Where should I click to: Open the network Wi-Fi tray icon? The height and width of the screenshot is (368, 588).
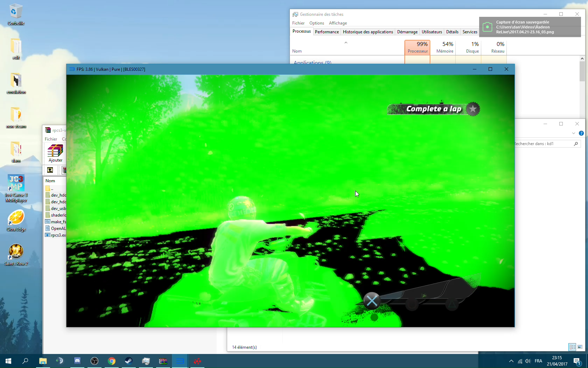click(x=520, y=361)
